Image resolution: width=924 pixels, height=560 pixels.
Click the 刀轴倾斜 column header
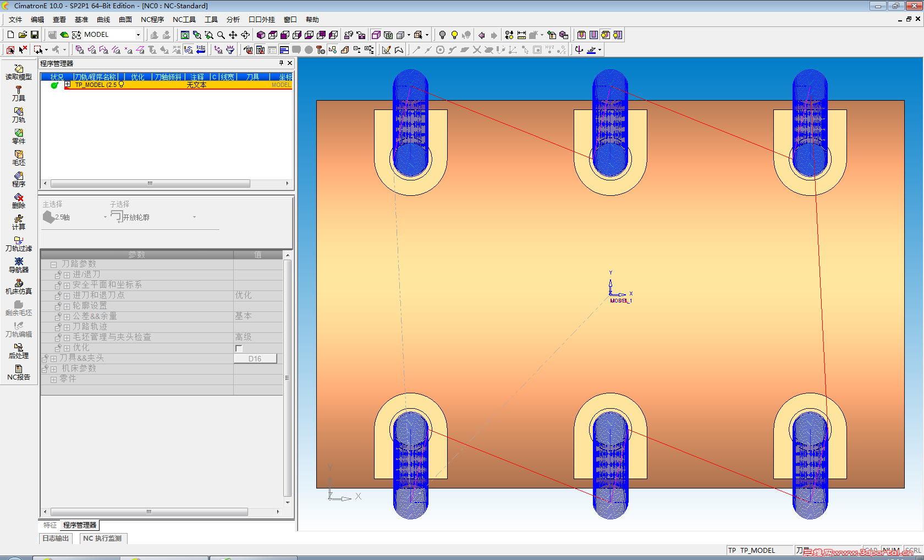[168, 77]
